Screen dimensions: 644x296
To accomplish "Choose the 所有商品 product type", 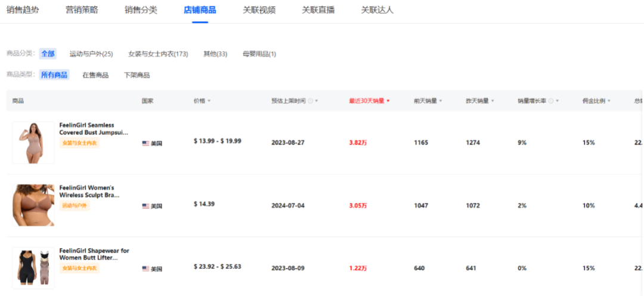I will (x=54, y=75).
